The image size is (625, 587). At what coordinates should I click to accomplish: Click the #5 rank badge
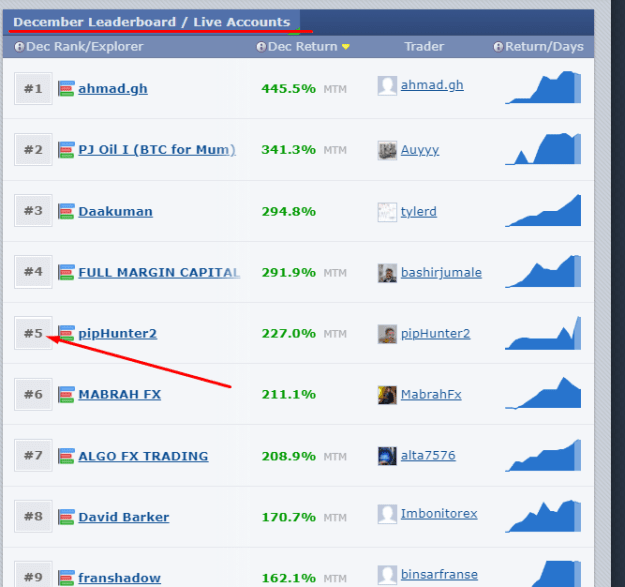tap(33, 333)
